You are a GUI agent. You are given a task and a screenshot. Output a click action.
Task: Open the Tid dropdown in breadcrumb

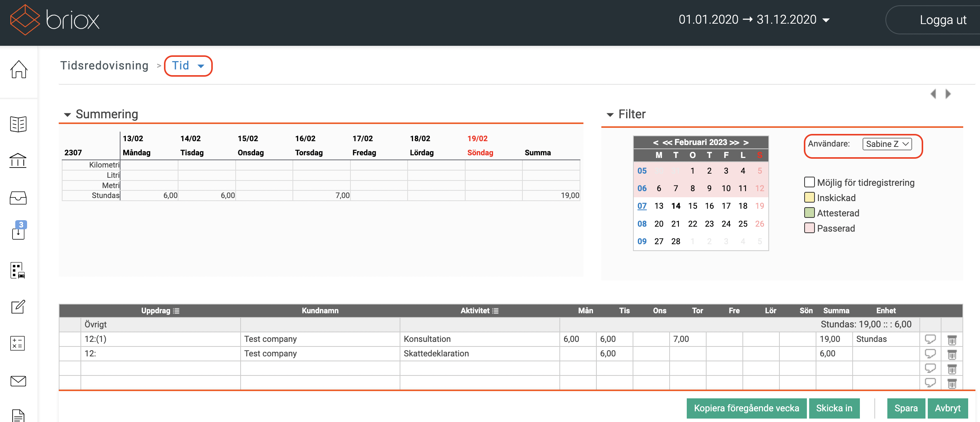(x=188, y=66)
